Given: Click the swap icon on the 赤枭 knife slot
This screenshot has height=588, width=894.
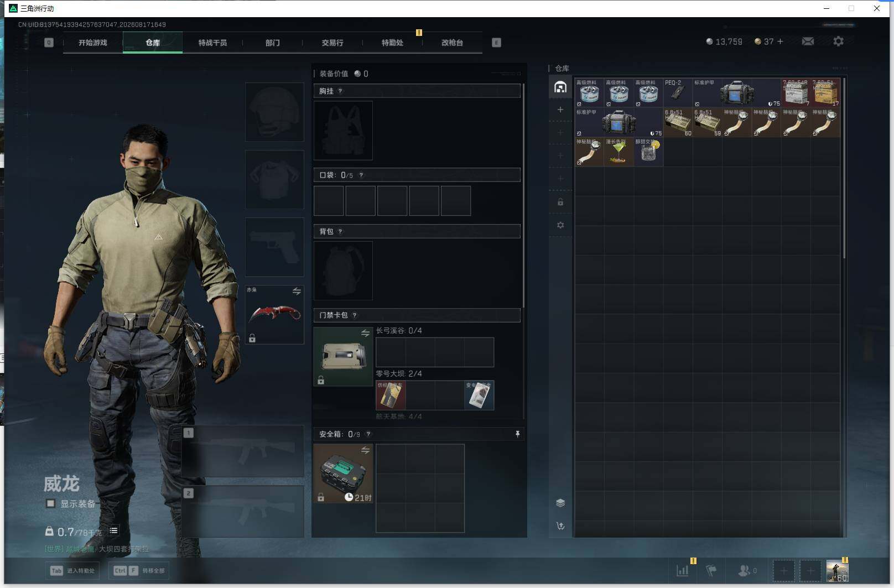Looking at the screenshot, I should point(297,291).
